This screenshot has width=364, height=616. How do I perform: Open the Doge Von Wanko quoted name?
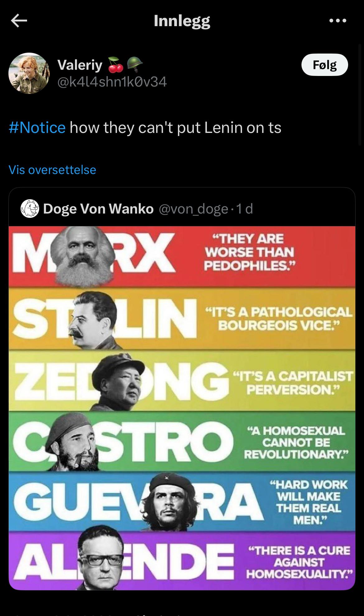[98, 209]
